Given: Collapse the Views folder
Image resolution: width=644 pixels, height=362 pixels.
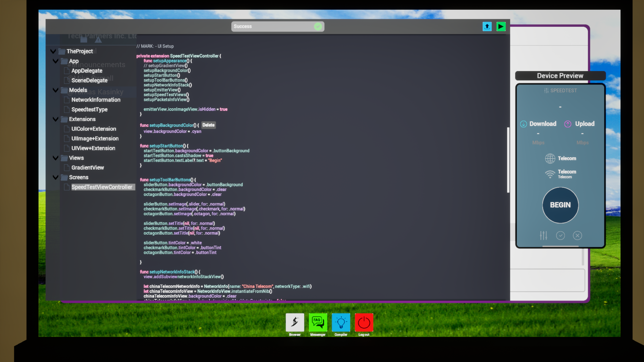Looking at the screenshot, I should (x=56, y=158).
